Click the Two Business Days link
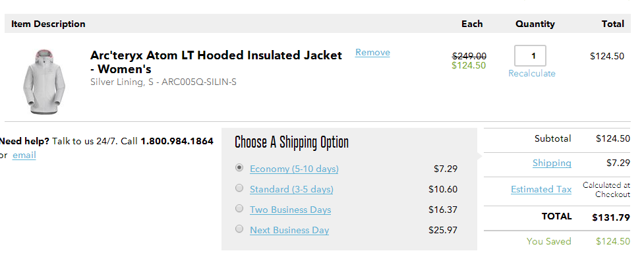 (291, 210)
